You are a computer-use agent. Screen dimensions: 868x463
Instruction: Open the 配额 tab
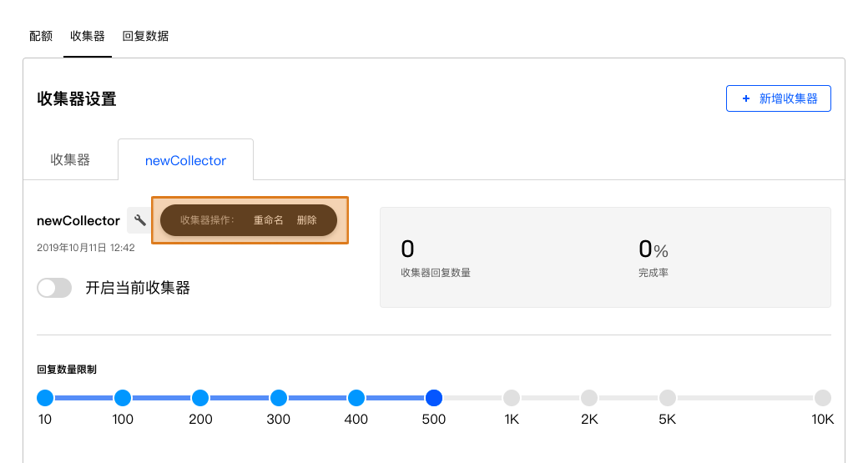coord(41,36)
